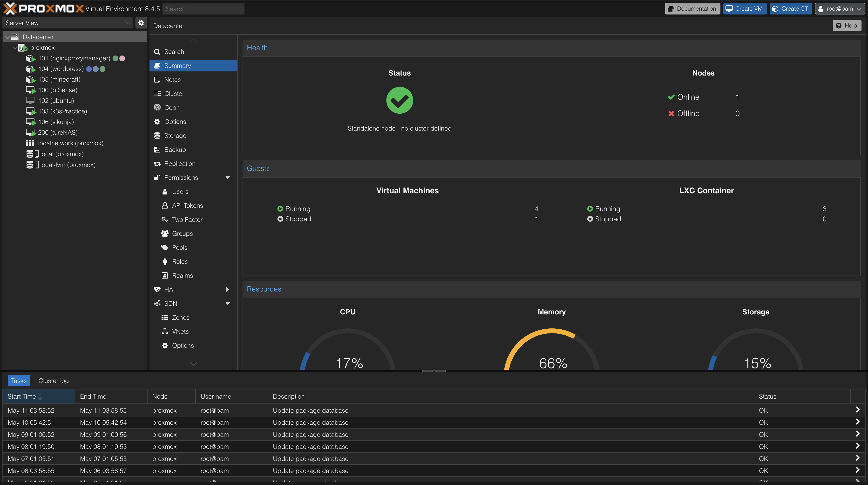868x485 pixels.
Task: Click the local-lvm storage disk icon
Action: (x=32, y=165)
